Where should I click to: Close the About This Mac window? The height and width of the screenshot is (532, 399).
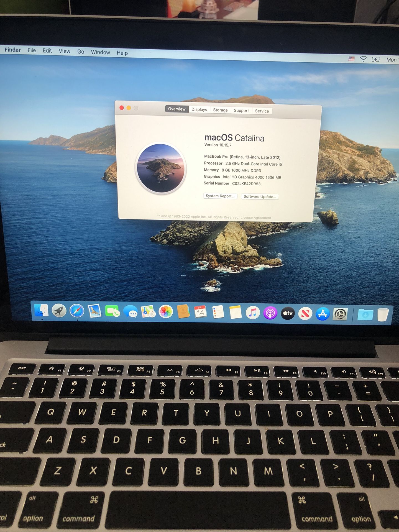coord(121,108)
